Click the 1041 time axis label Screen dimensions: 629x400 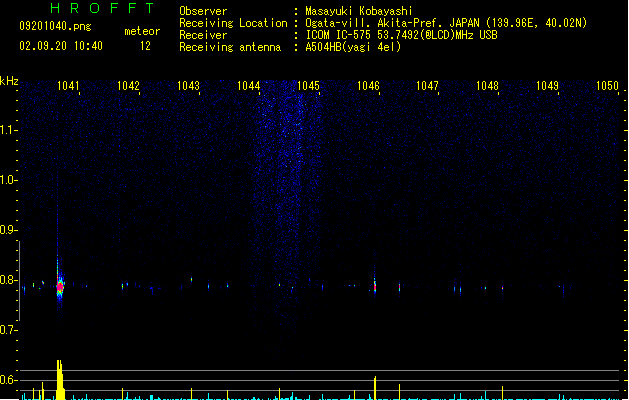pos(68,86)
